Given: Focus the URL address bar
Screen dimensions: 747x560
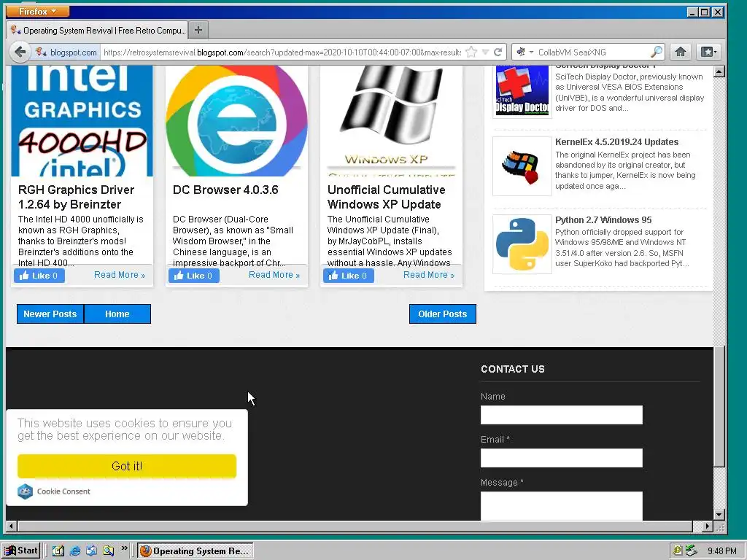Looking at the screenshot, I should click(282, 52).
